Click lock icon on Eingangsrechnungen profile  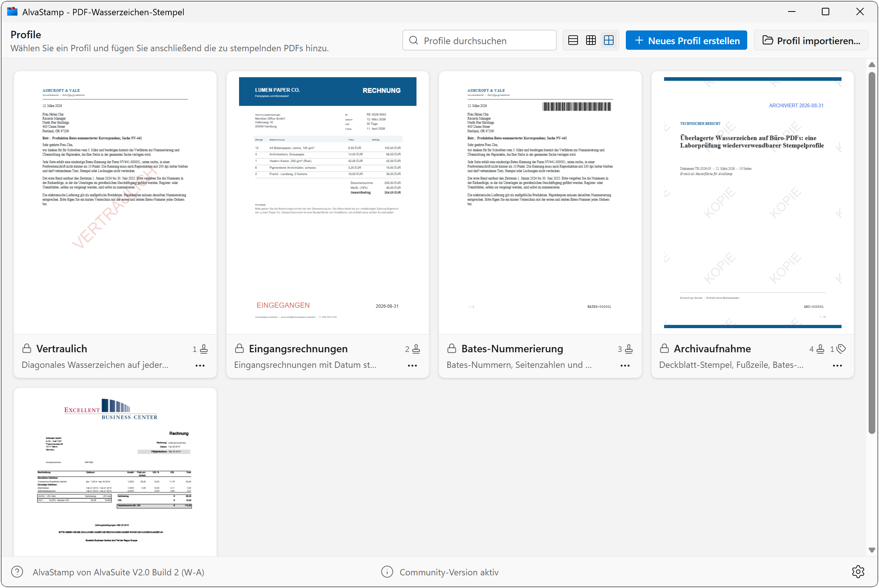[x=239, y=348]
